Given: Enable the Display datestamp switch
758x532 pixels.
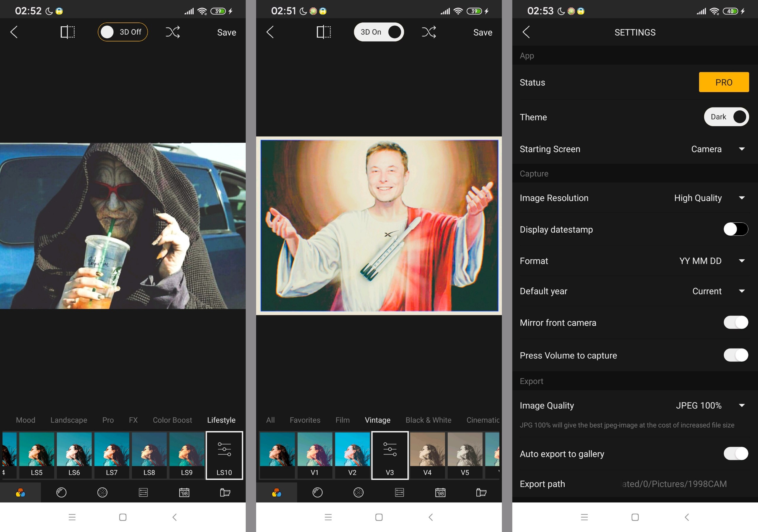Looking at the screenshot, I should tap(735, 229).
